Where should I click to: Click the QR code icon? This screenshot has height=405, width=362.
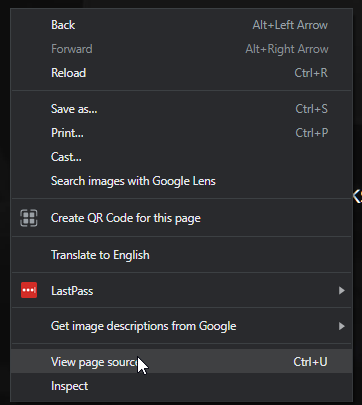(29, 218)
